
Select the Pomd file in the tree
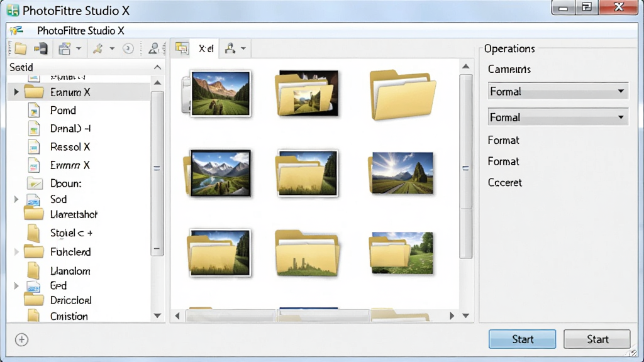point(64,111)
